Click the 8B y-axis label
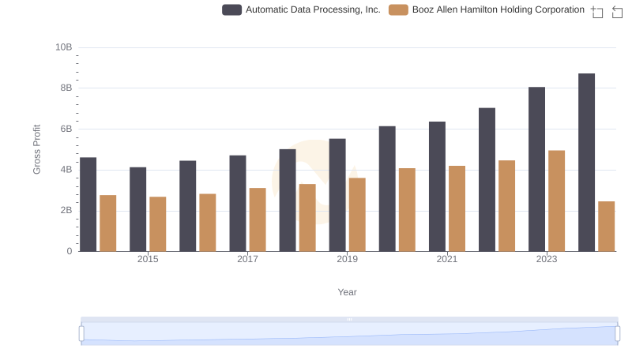Viewport: 632px width, 364px height. click(x=66, y=88)
